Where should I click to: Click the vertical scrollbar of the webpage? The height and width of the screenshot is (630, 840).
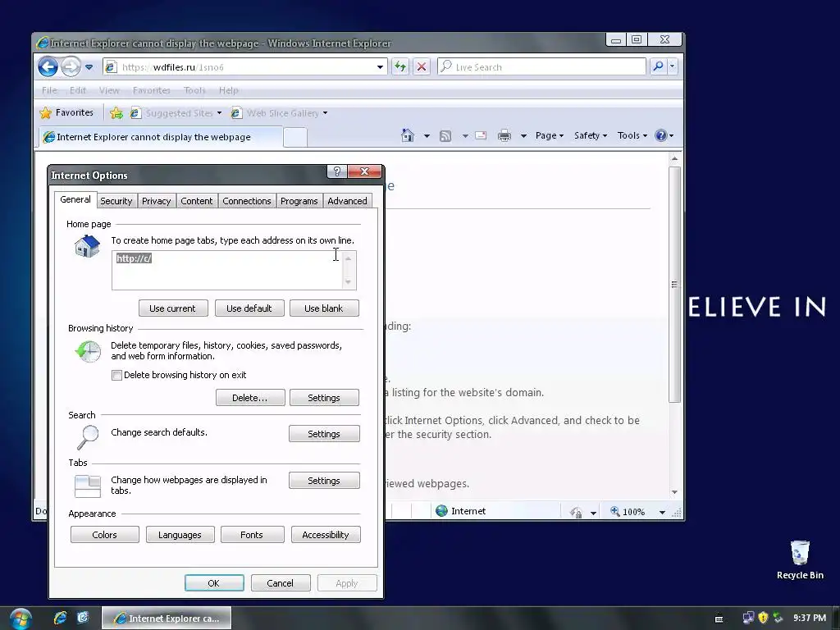point(675,284)
